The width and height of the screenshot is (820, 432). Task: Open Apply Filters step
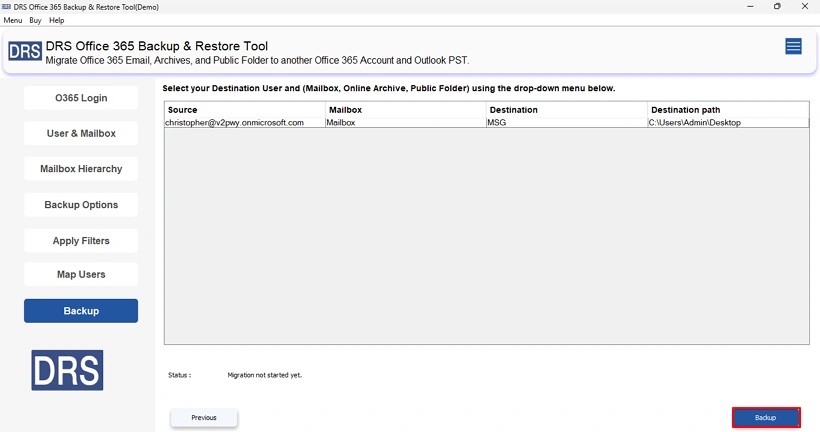pyautogui.click(x=81, y=241)
